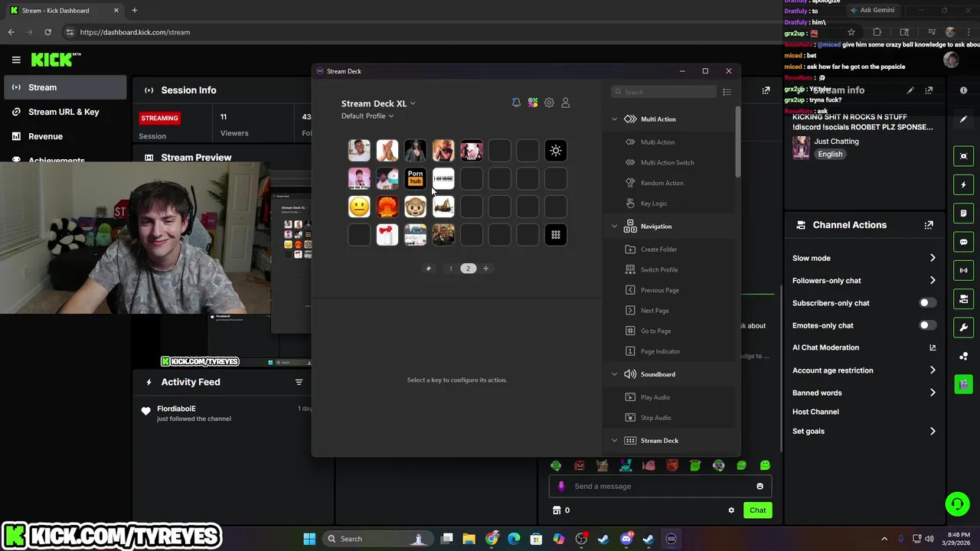This screenshot has width=980, height=551.
Task: Open the Windows Start menu
Action: pos(309,539)
